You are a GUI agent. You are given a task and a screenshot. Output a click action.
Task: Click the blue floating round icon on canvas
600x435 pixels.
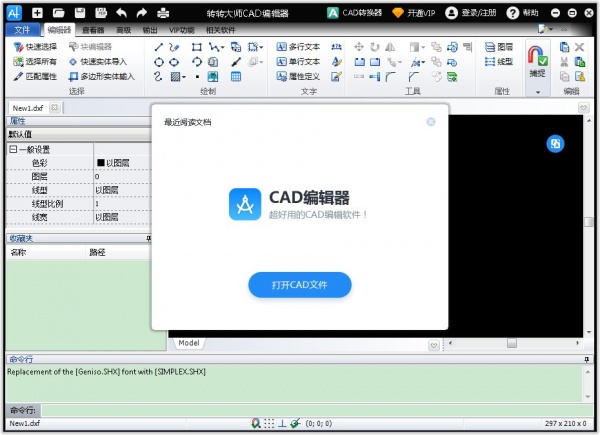click(x=555, y=144)
